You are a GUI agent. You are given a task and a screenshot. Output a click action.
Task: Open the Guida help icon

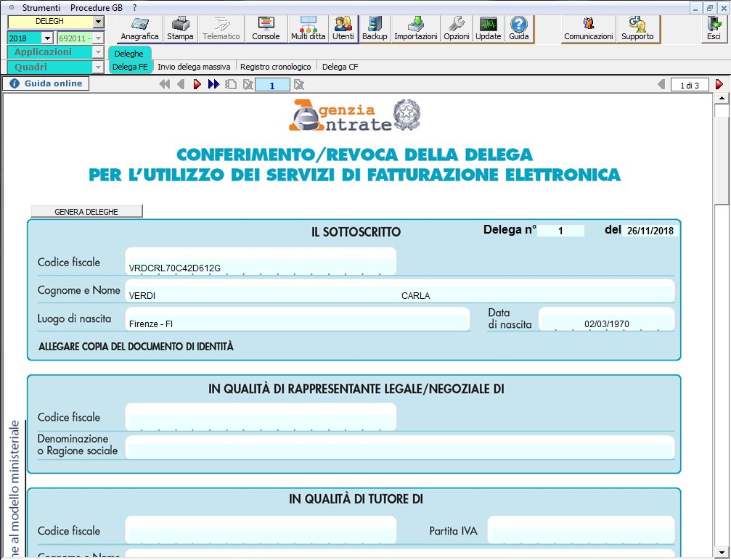point(518,29)
